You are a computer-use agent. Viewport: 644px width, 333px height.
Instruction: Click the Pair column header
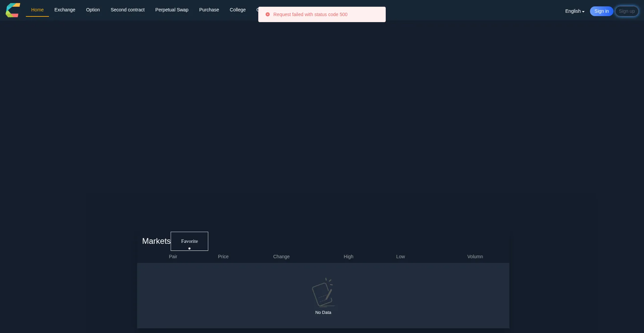pyautogui.click(x=173, y=257)
